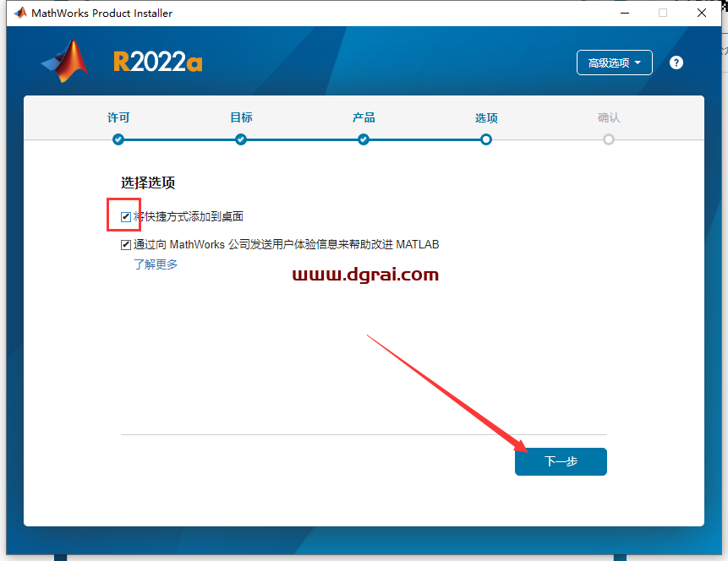Screen dimensions: 728x561
Task: Open the 了解更多 link
Action: (156, 264)
